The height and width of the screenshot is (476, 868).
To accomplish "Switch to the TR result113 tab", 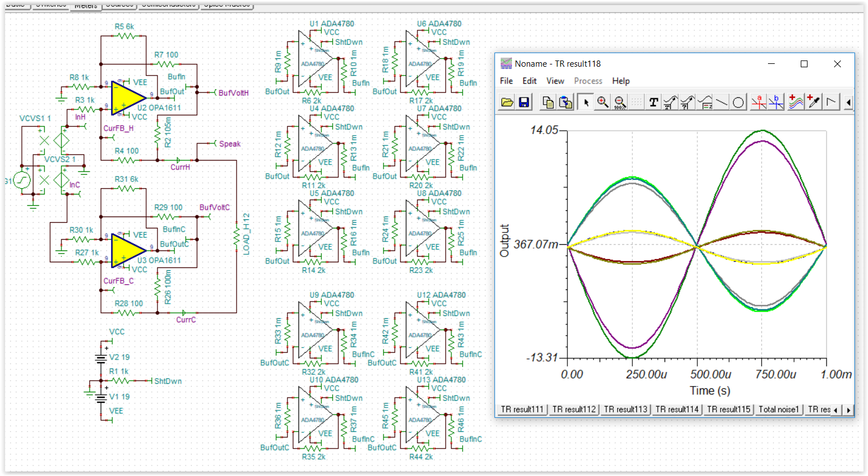I will click(626, 409).
